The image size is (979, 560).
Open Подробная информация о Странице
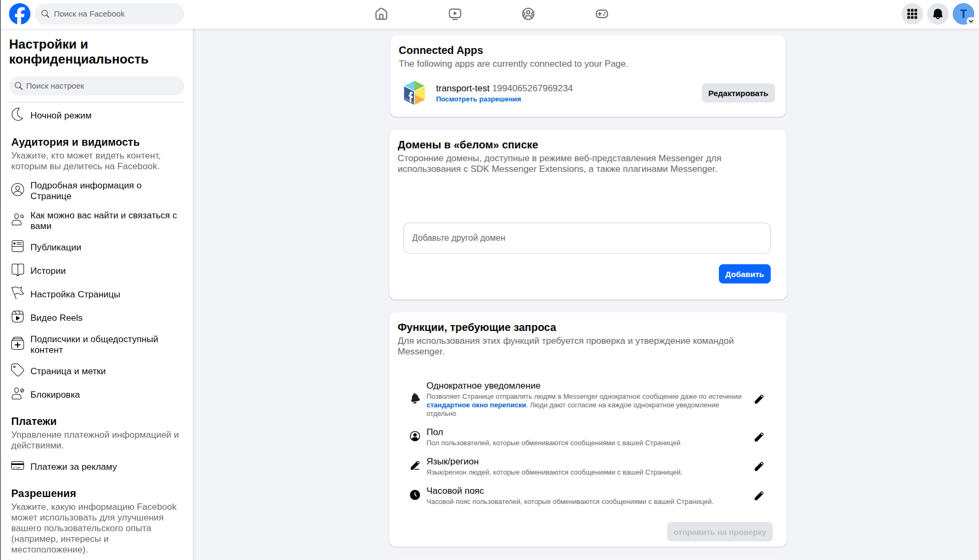pos(97,191)
